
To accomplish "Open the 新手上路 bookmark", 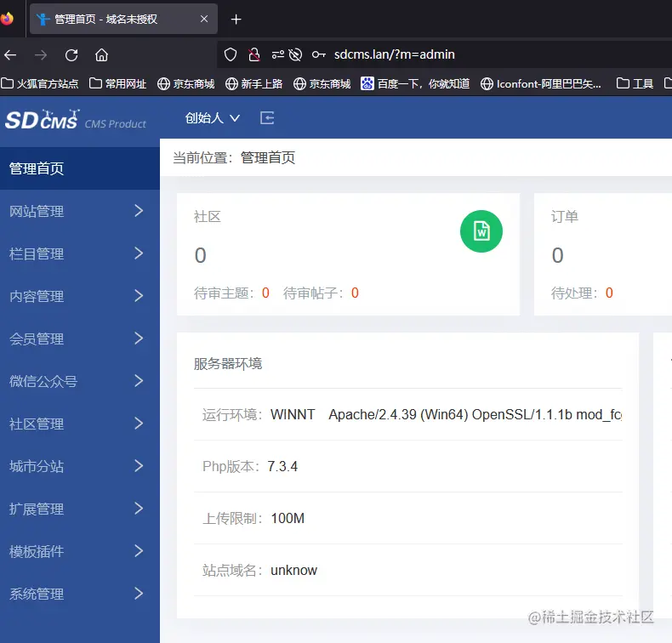I will pyautogui.click(x=253, y=83).
